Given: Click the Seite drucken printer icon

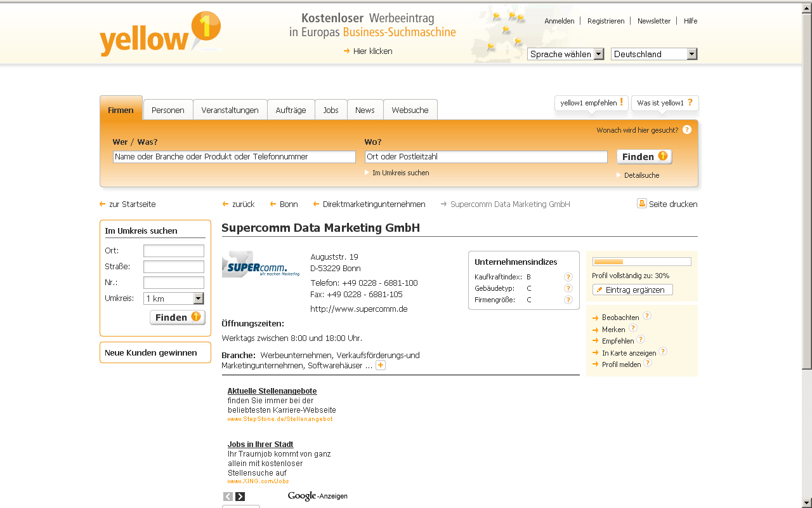Looking at the screenshot, I should (642, 203).
